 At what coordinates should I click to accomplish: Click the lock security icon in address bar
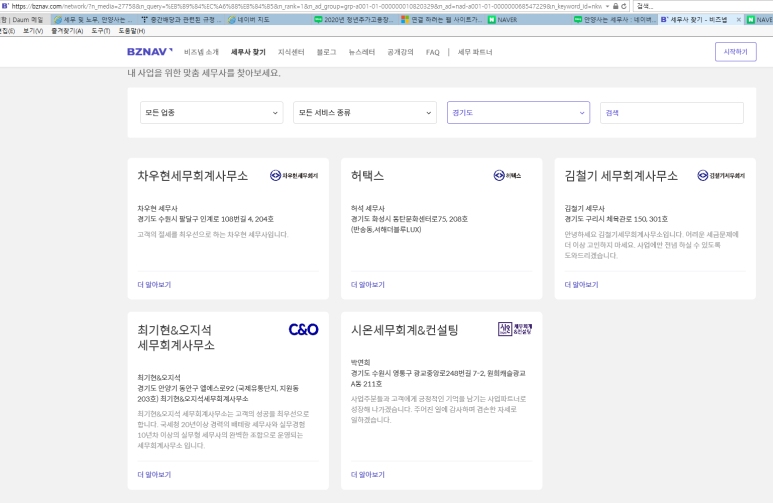coord(616,6)
